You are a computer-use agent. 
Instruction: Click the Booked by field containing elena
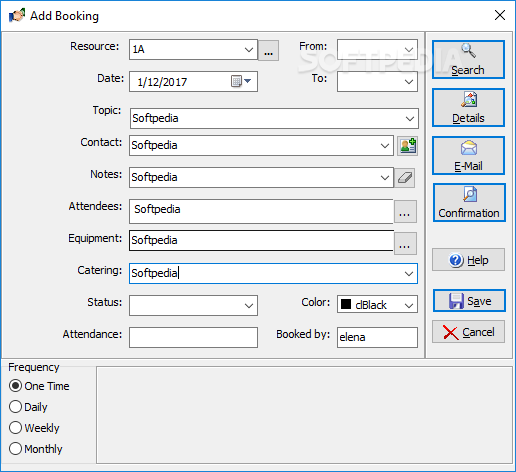(x=377, y=337)
